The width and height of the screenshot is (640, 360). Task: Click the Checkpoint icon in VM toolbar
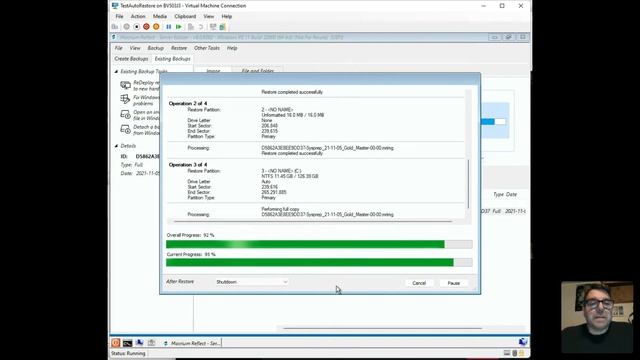tap(191, 27)
